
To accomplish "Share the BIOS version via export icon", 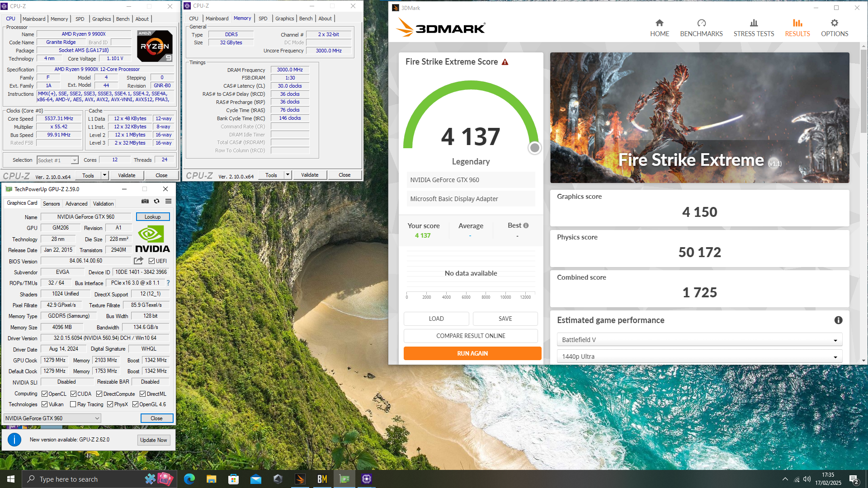I will [138, 261].
